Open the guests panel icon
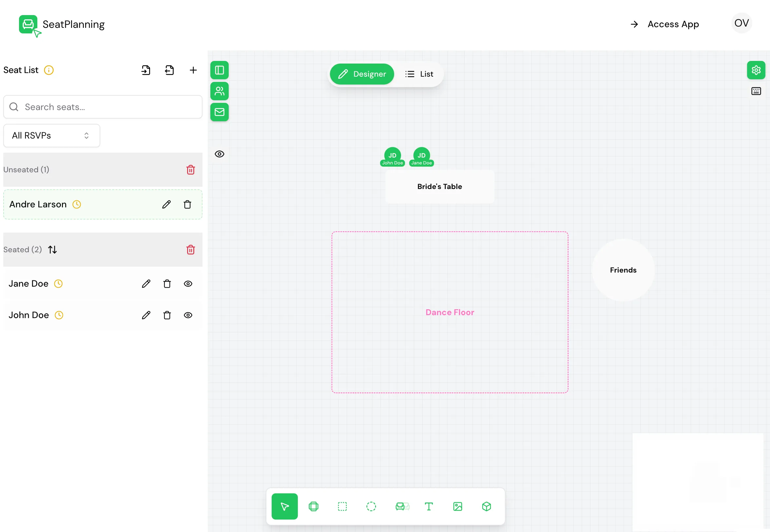Image resolution: width=770 pixels, height=532 pixels. (x=219, y=91)
